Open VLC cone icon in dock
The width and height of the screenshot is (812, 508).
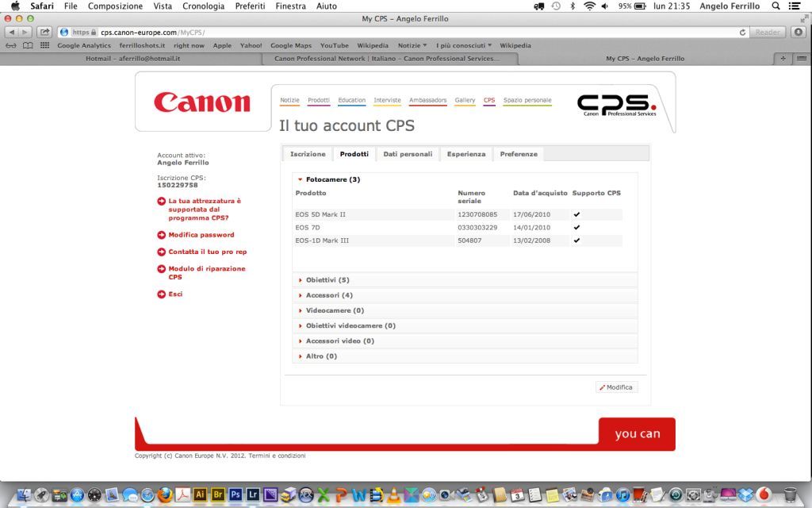pos(393,495)
